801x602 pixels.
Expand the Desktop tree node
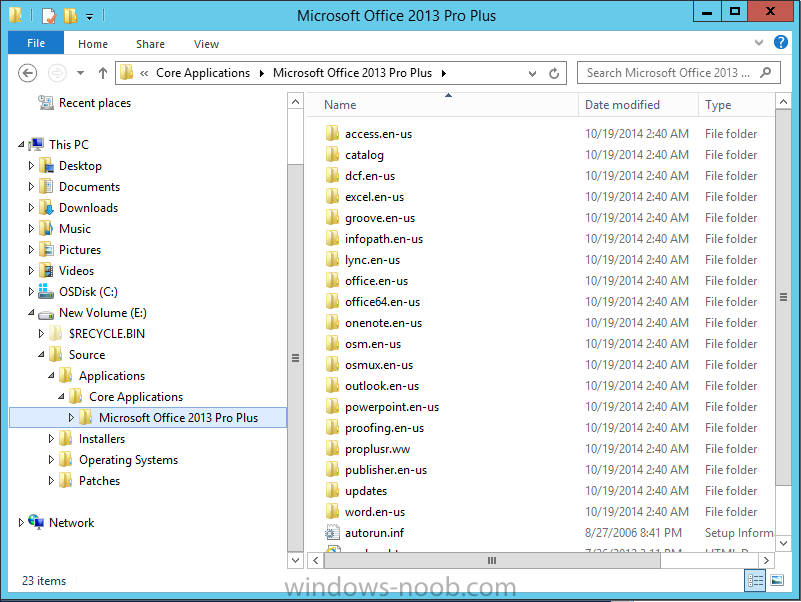(31, 166)
